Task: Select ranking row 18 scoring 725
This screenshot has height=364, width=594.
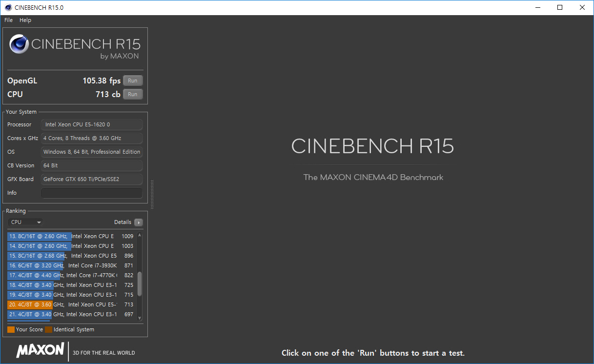Action: click(x=71, y=285)
